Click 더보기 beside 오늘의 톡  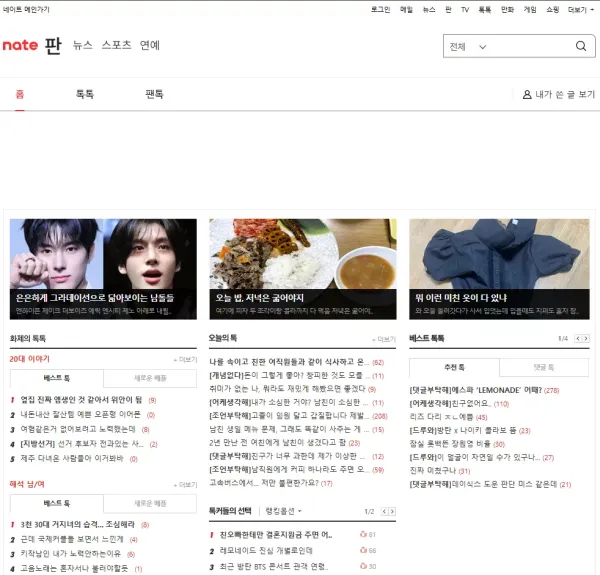click(384, 339)
